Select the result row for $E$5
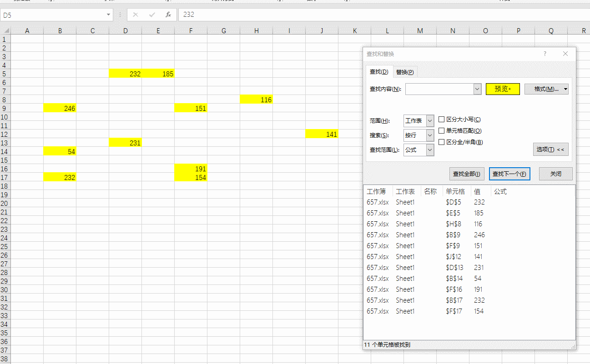The height and width of the screenshot is (364, 590). pos(469,213)
